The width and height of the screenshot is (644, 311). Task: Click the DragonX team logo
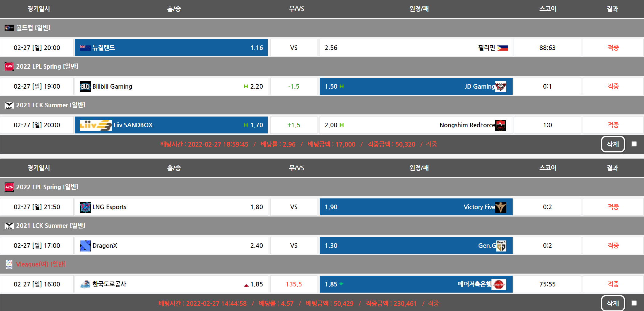coord(85,246)
